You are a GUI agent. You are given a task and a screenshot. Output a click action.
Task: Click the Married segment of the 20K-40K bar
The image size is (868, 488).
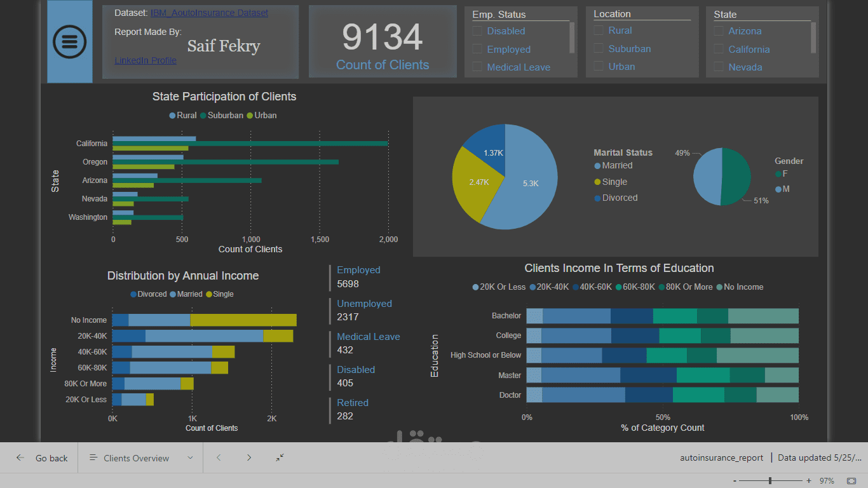pyautogui.click(x=204, y=336)
